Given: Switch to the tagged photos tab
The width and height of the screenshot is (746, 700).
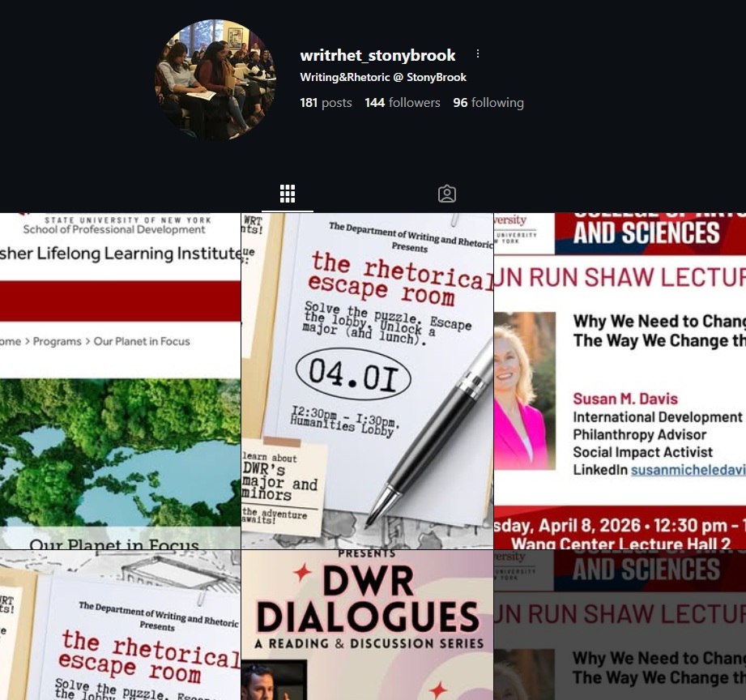Looking at the screenshot, I should point(447,194).
